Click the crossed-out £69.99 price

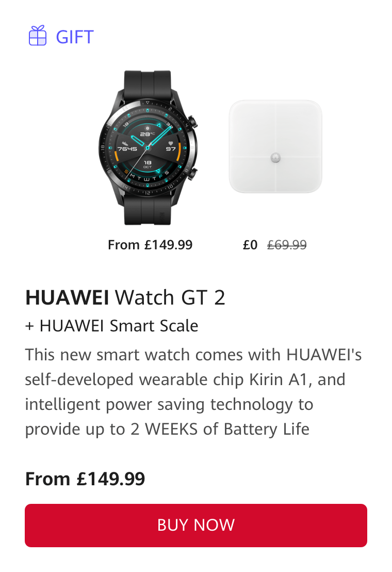click(x=287, y=245)
